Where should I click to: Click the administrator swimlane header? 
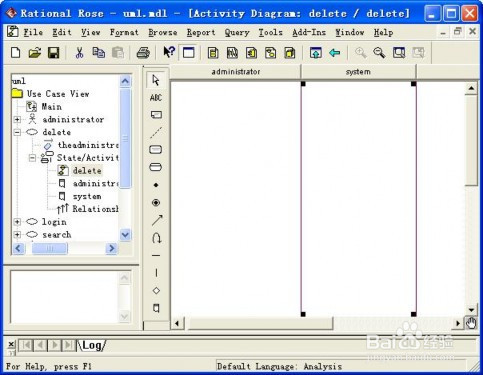pos(236,72)
